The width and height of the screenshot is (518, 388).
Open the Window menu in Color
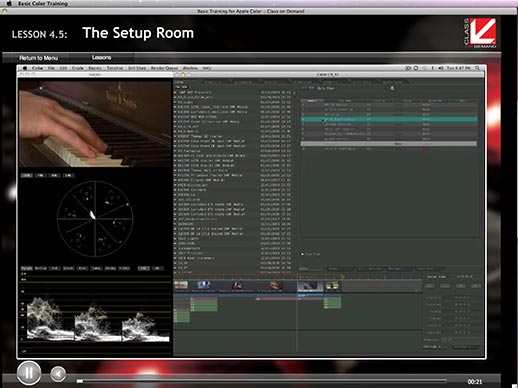[190, 68]
